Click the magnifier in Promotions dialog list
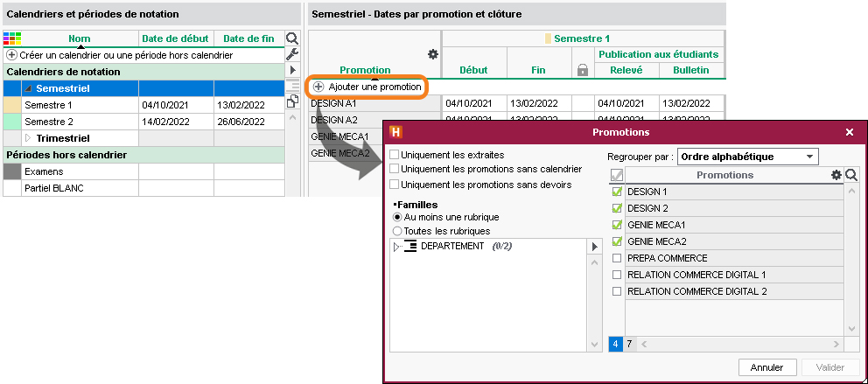 click(851, 176)
